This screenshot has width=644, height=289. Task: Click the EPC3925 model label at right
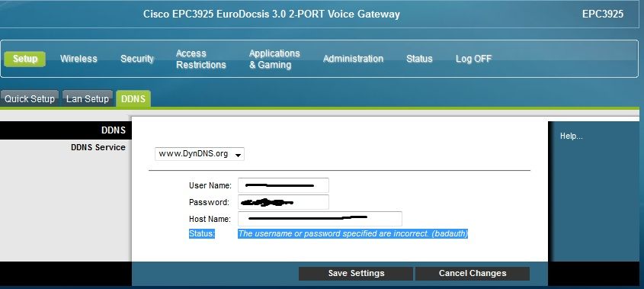[x=603, y=14]
